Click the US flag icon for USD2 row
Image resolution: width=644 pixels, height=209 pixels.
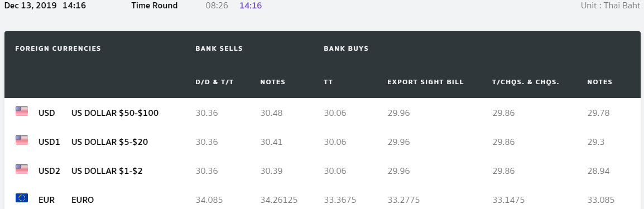coord(22,169)
